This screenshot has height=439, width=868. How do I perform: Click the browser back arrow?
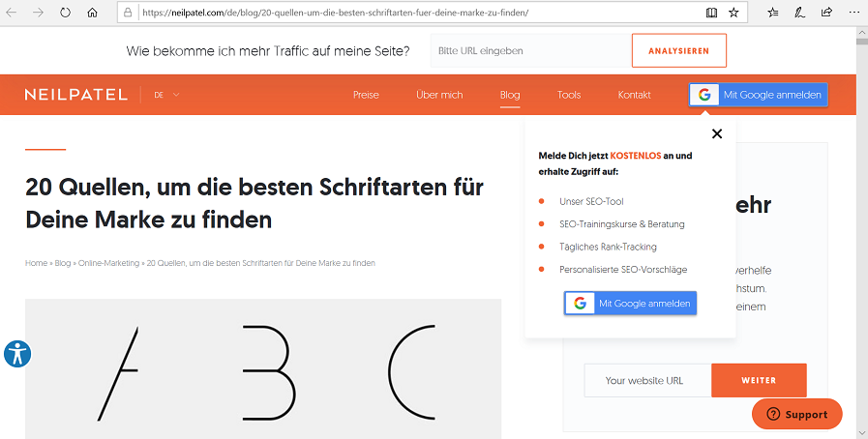point(11,13)
